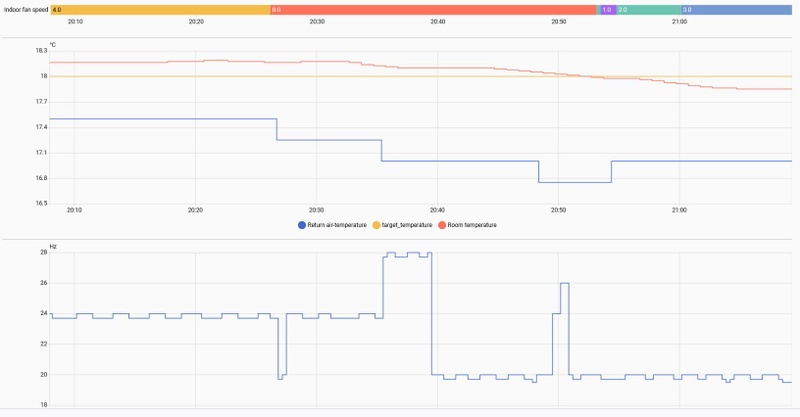Select the teal 2.0 fan speed segment

[x=648, y=10]
